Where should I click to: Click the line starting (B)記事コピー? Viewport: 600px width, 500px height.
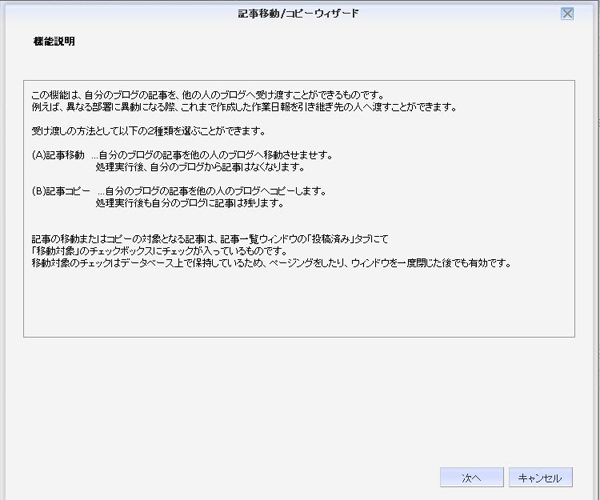(179, 191)
